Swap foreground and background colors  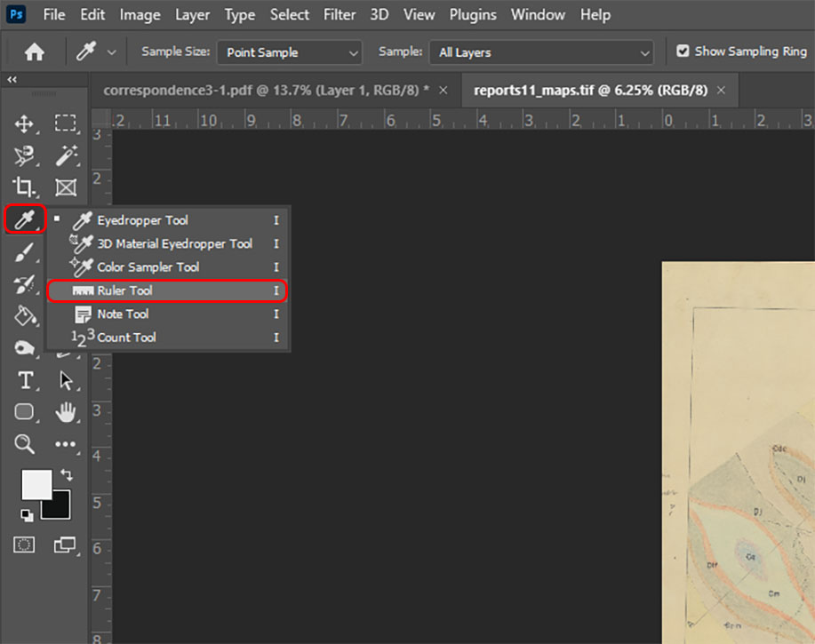pyautogui.click(x=67, y=476)
